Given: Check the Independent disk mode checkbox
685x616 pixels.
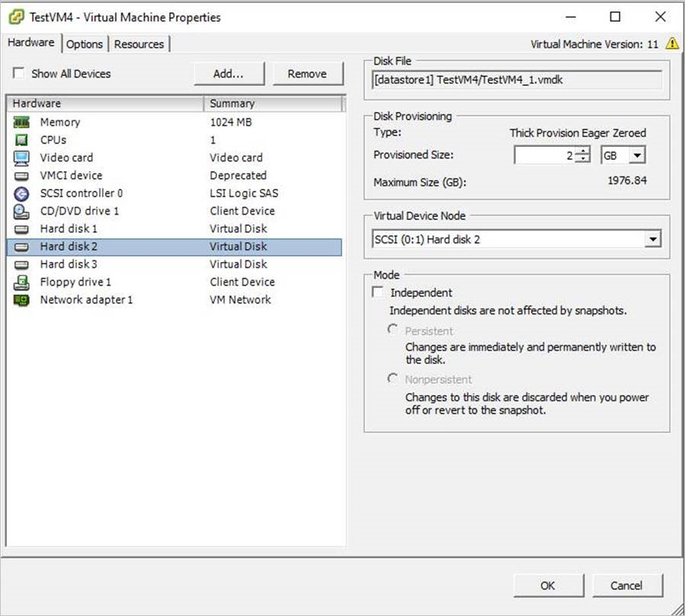Looking at the screenshot, I should (x=378, y=292).
